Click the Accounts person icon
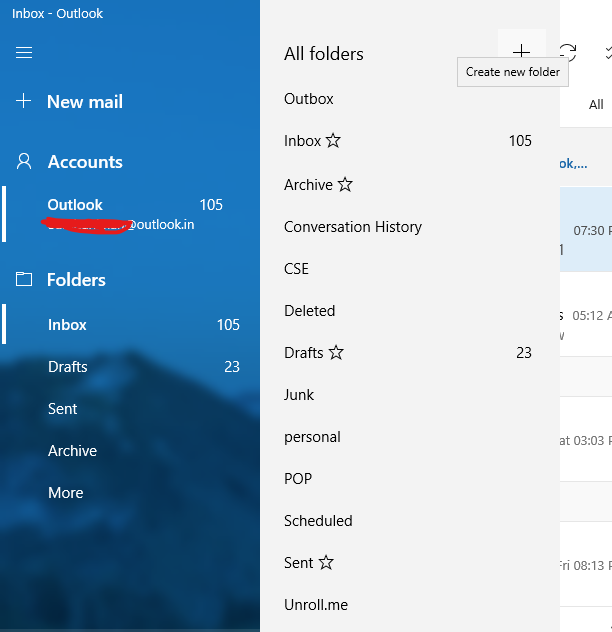This screenshot has height=632, width=612. 24,161
